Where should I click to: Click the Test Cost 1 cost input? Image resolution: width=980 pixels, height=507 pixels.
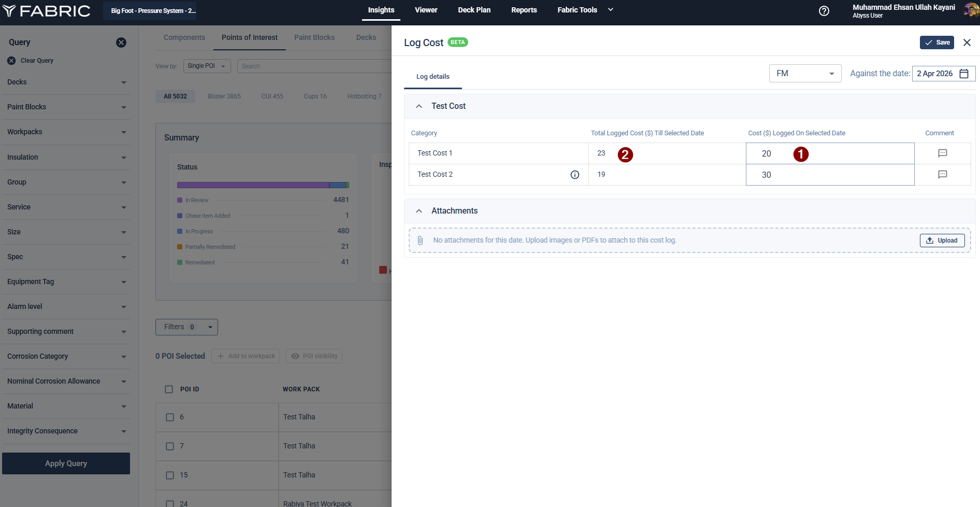(830, 153)
